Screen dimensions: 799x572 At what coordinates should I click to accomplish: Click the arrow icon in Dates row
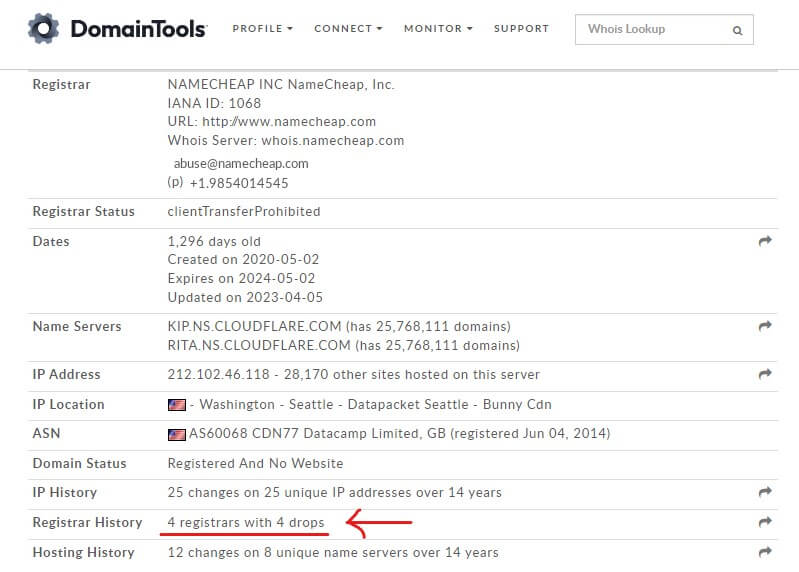pos(765,241)
